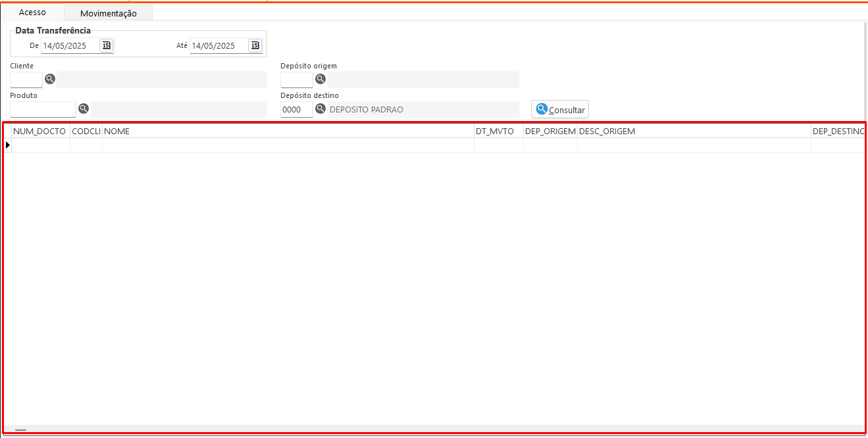Click the Produto search magnifier icon
868x438 pixels.
(x=84, y=109)
